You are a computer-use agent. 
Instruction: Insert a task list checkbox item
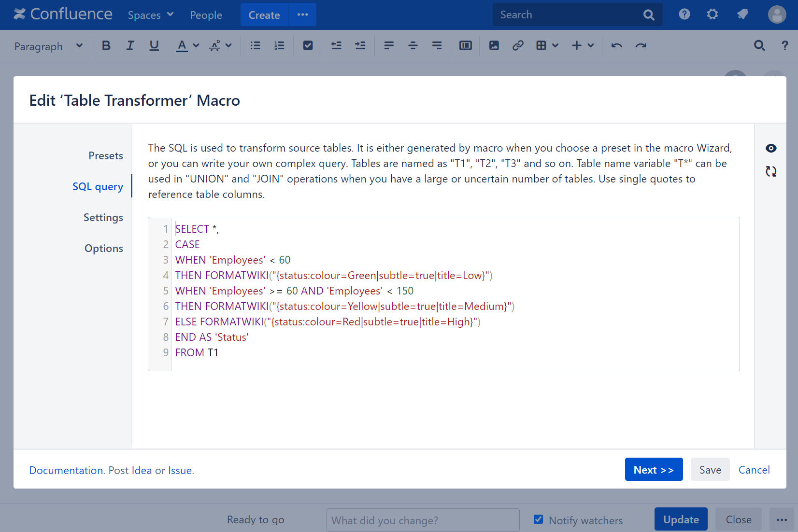[x=308, y=46]
